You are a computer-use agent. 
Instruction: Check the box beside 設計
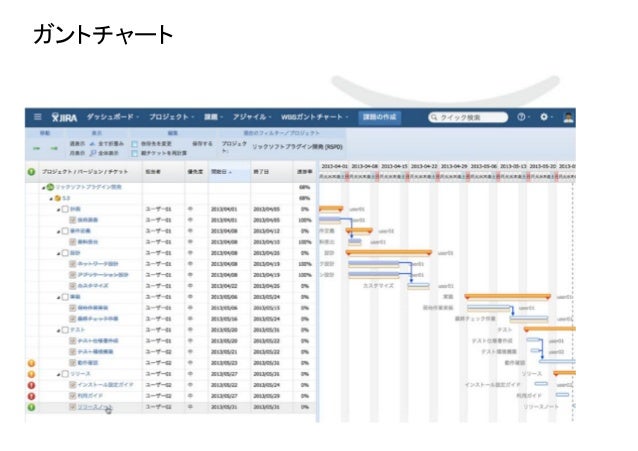tap(65, 253)
